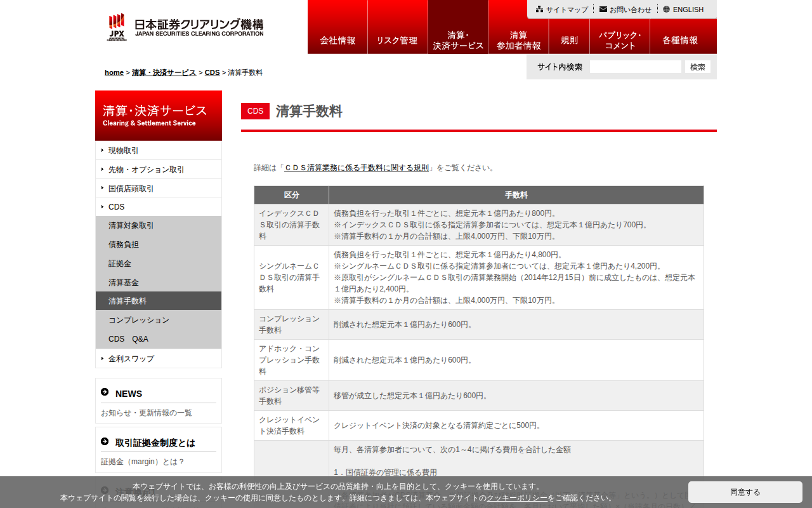
Task: Open 清算基金 sidebar item
Action: pos(159,283)
